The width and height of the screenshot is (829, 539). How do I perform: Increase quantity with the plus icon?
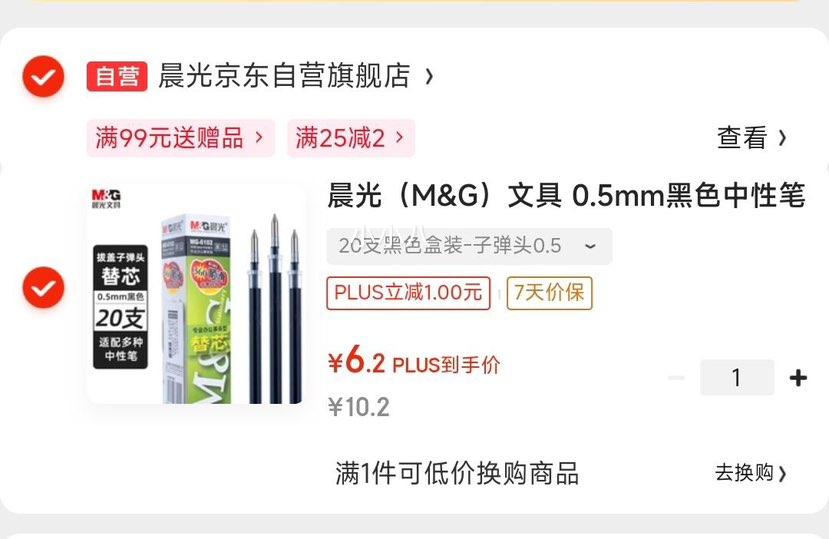point(798,378)
